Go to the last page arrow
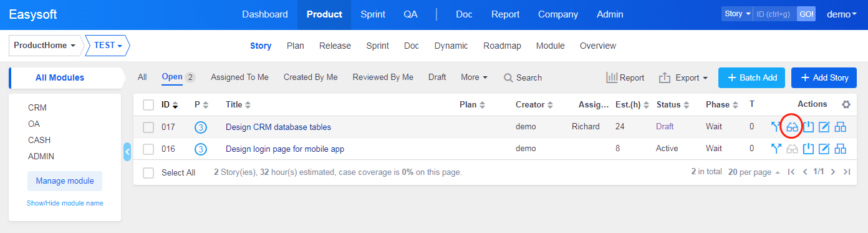Image resolution: width=868 pixels, height=233 pixels. coord(846,172)
